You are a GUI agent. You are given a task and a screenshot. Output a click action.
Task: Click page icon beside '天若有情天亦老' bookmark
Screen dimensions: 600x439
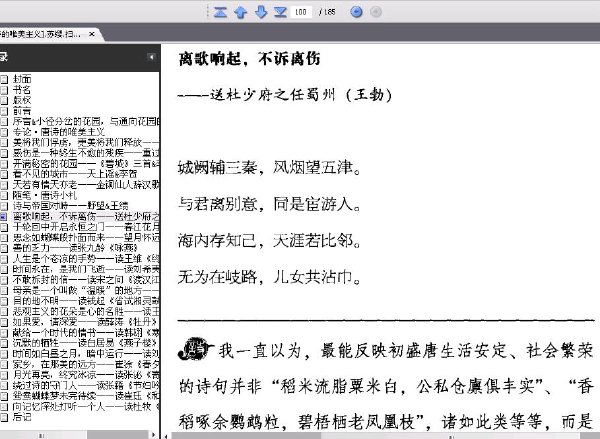[x=4, y=185]
